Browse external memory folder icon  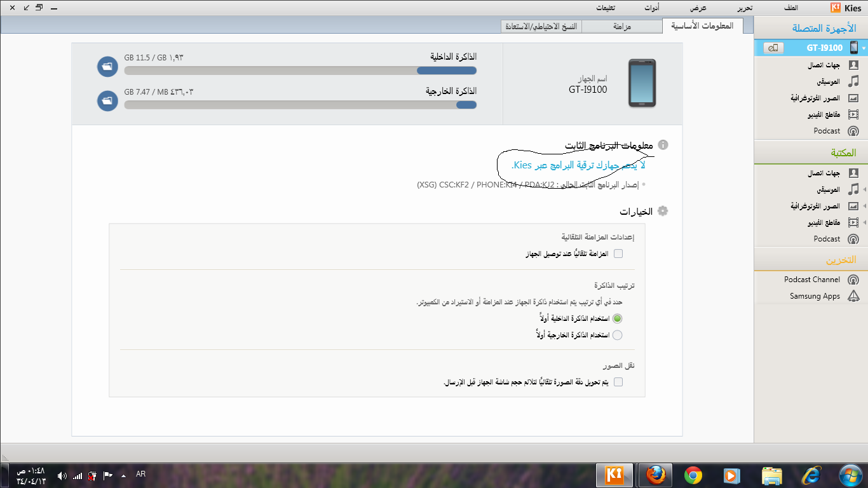coord(107,100)
